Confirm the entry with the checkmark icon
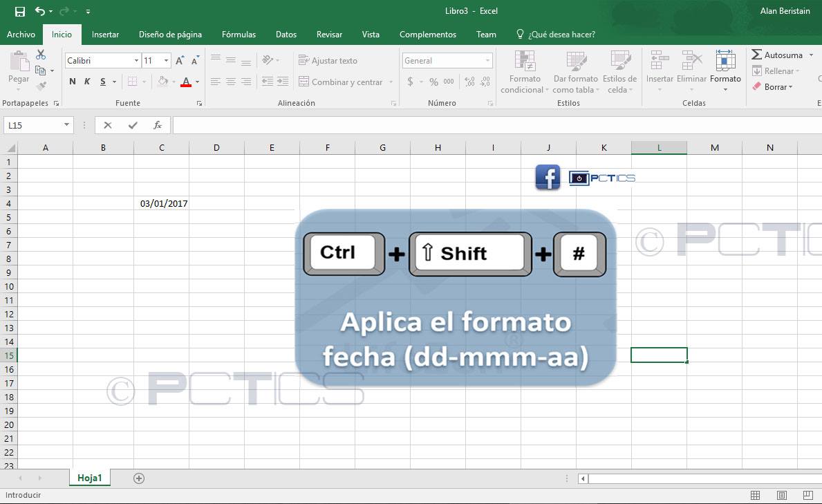The height and width of the screenshot is (504, 822). 133,125
